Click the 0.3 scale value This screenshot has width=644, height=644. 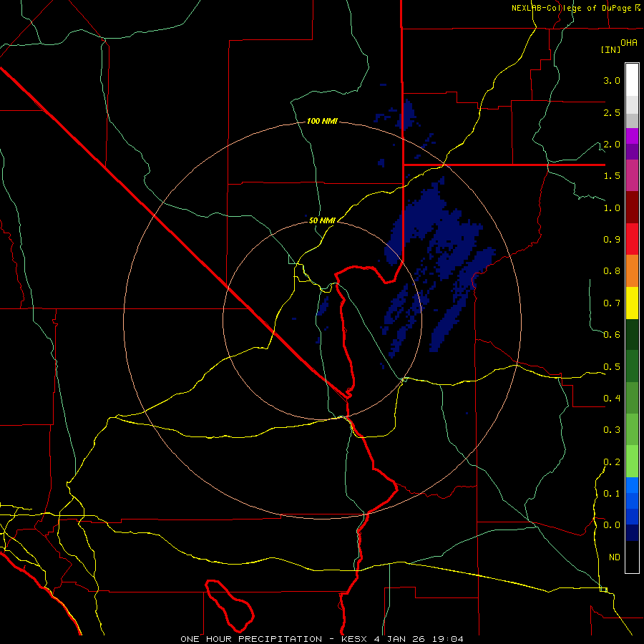(x=612, y=430)
